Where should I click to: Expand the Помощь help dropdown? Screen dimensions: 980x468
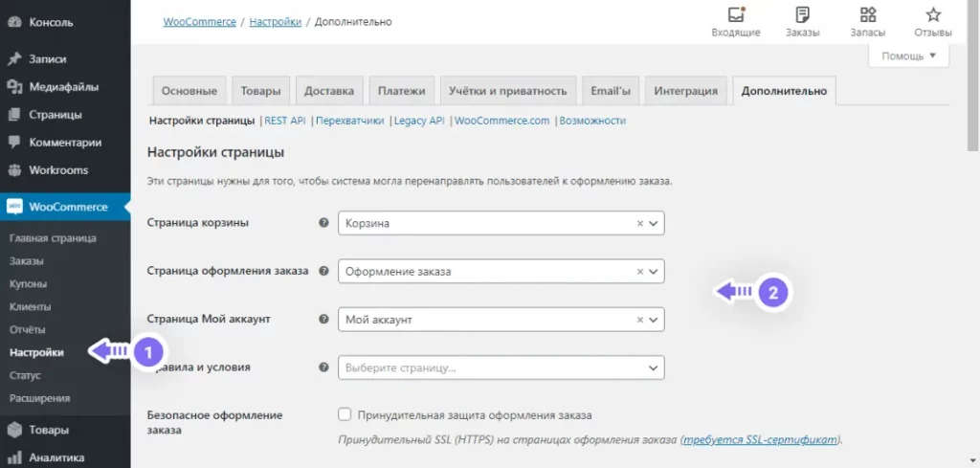[x=908, y=56]
